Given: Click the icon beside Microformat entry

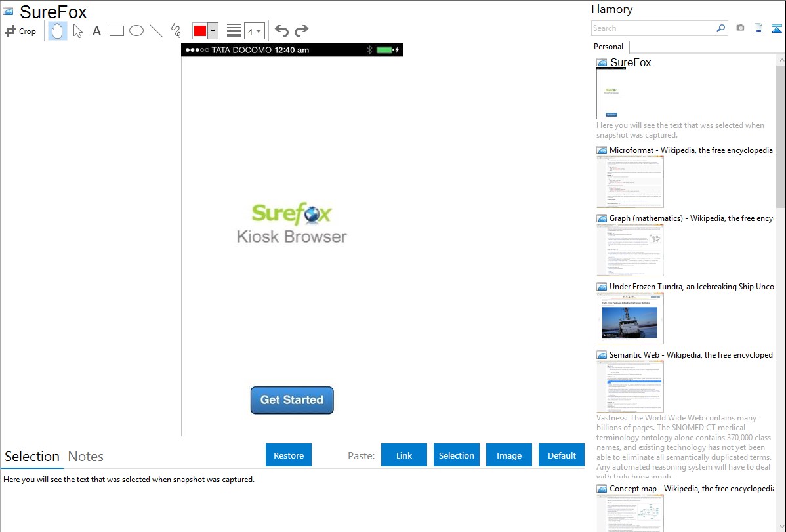Looking at the screenshot, I should [x=602, y=150].
